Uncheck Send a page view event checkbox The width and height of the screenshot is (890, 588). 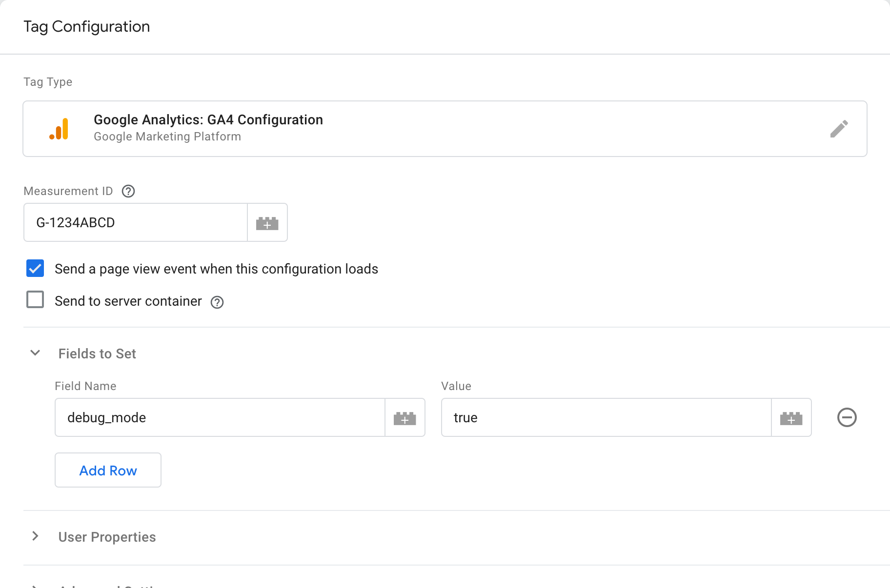click(35, 269)
